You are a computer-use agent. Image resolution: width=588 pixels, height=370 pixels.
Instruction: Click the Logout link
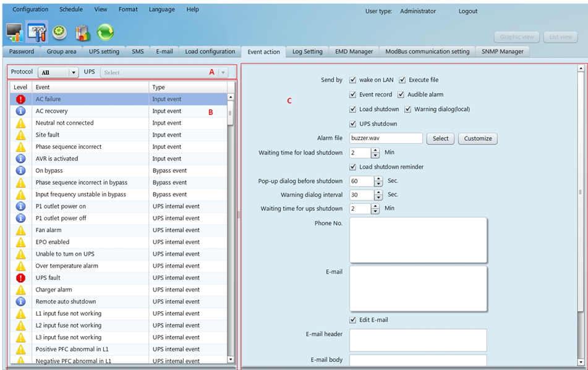(x=467, y=11)
